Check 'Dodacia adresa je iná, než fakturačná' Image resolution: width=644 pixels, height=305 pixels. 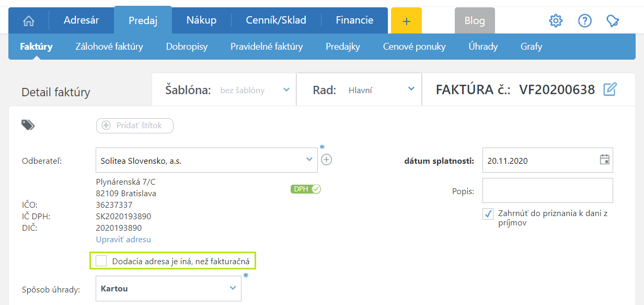[101, 261]
